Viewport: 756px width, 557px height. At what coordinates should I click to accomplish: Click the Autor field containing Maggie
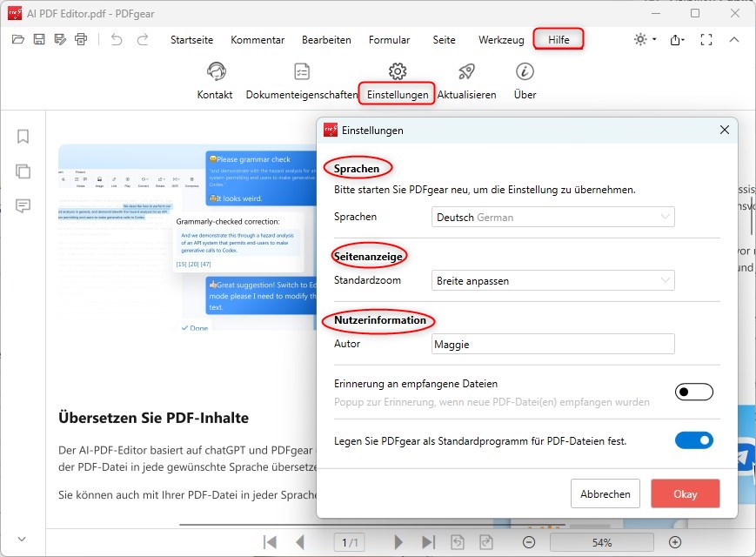pos(552,344)
